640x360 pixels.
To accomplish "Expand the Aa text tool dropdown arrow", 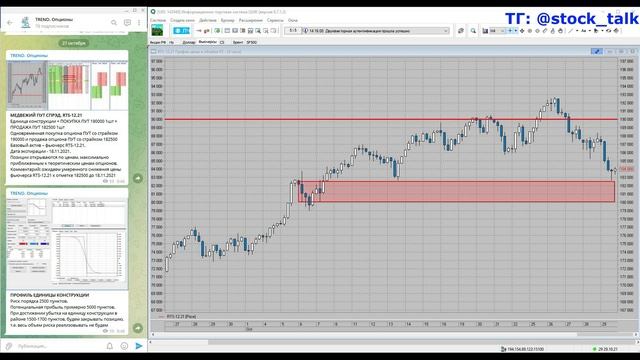I will (x=590, y=31).
